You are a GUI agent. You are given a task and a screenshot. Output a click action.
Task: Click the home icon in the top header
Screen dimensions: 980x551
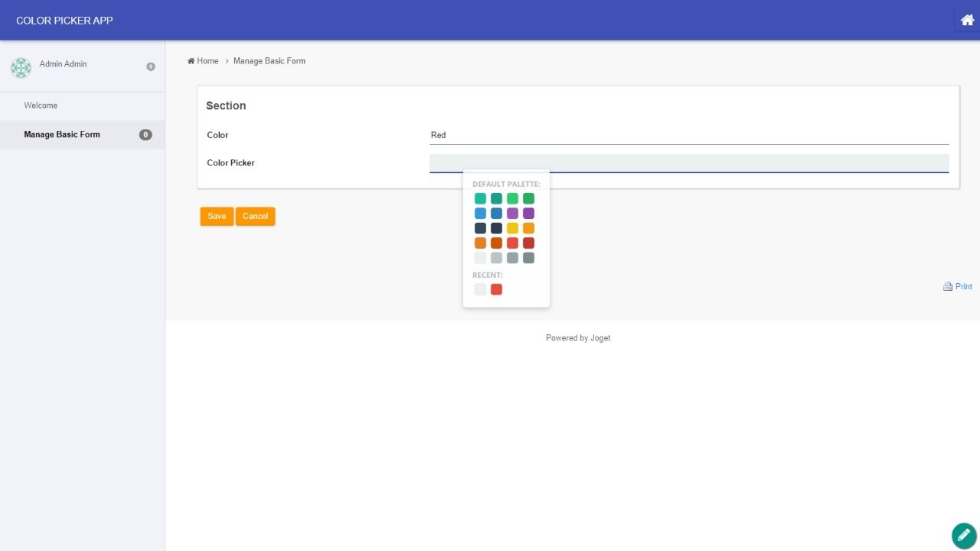pyautogui.click(x=966, y=21)
